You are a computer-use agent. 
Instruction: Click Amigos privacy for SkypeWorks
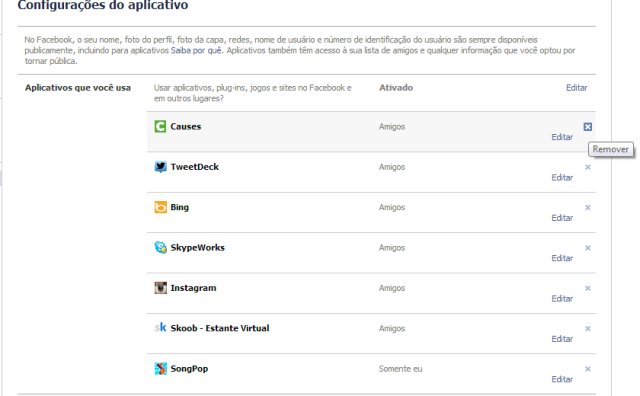point(392,248)
